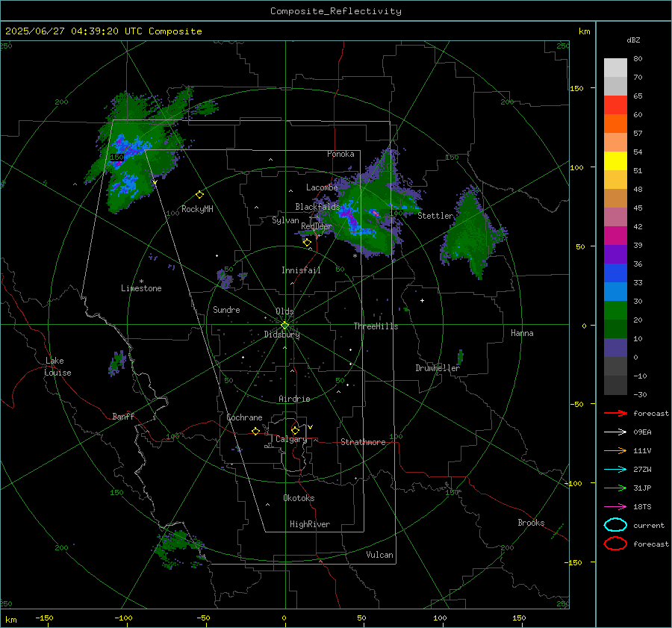Click the Drumheller city label
Screen dimensions: 672x628
(x=438, y=368)
